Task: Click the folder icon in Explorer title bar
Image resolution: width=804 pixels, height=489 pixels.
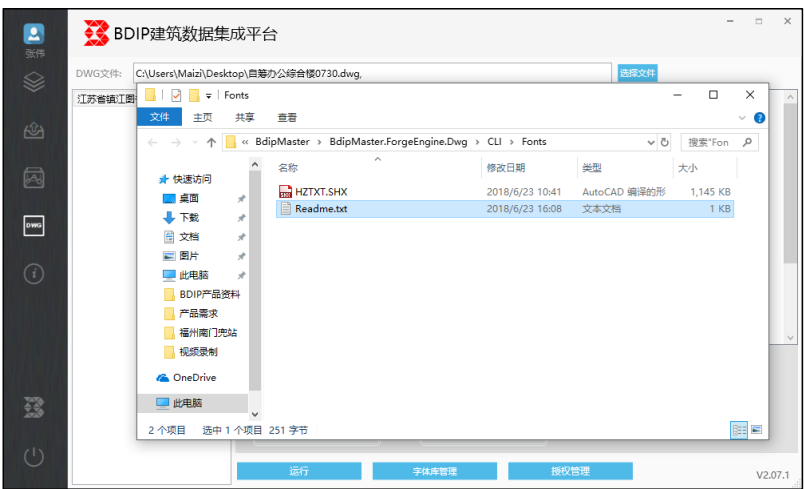Action: [150, 95]
